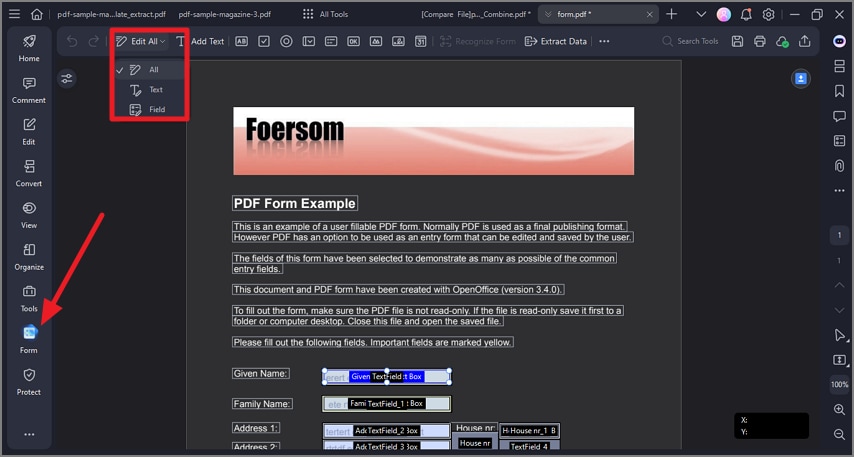Open settings gear in title bar
854x457 pixels.
point(768,15)
